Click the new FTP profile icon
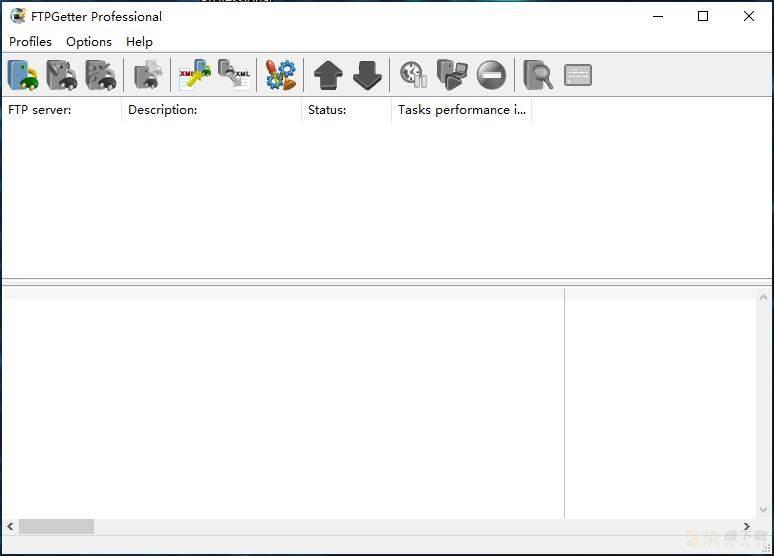Screen dimensions: 774x556 23,75
